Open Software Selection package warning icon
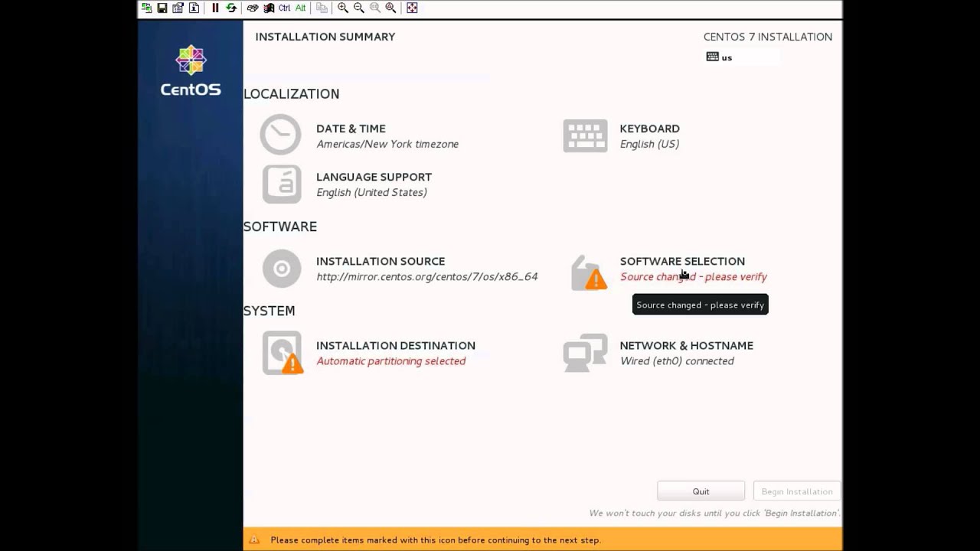The image size is (980, 551). 589,272
